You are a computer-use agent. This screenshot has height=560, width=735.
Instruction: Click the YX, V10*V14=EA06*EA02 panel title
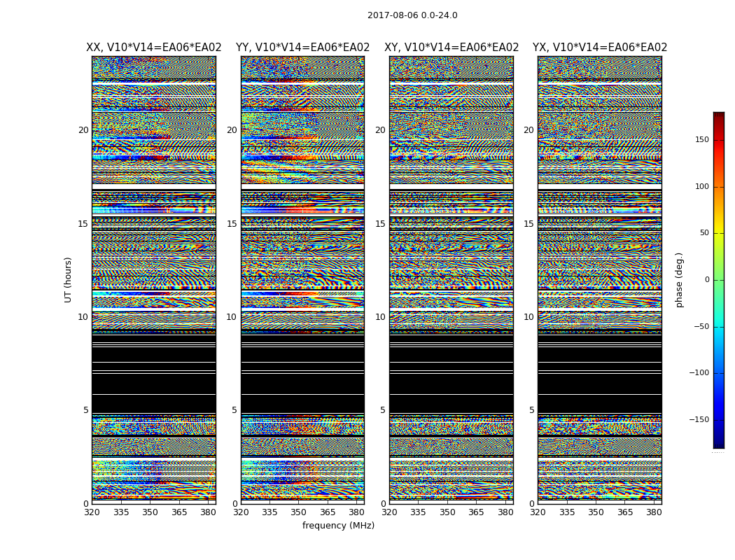click(x=599, y=48)
